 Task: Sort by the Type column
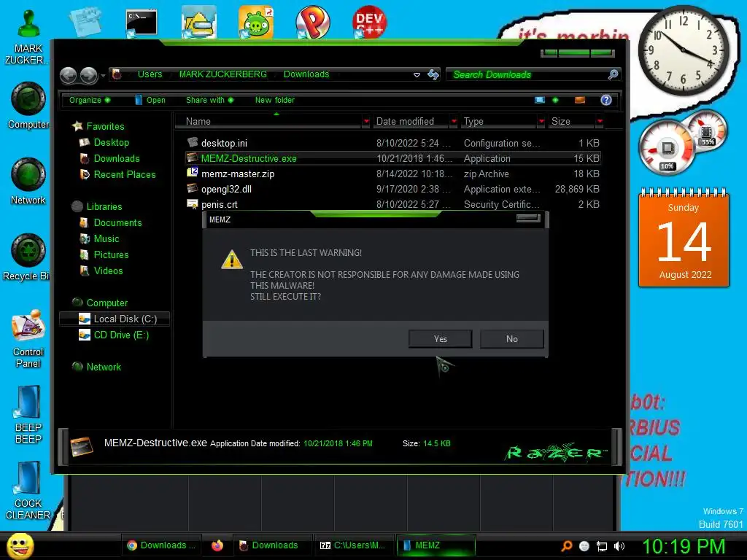point(498,122)
